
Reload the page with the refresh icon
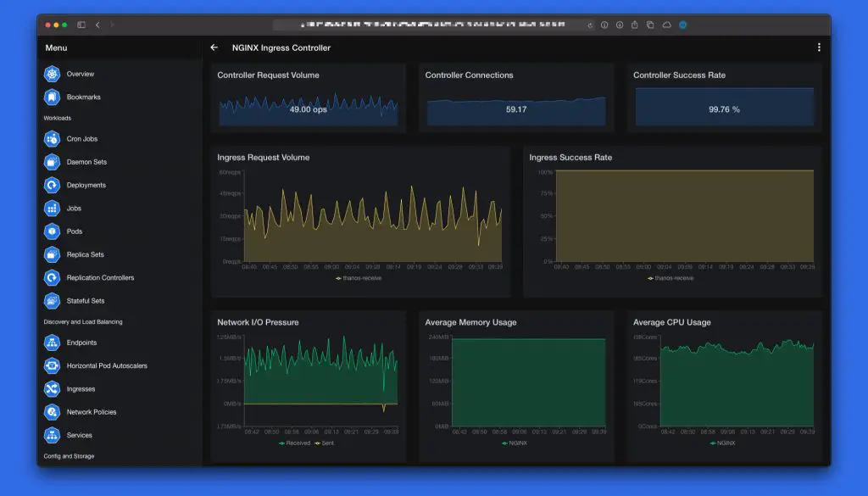[x=590, y=25]
